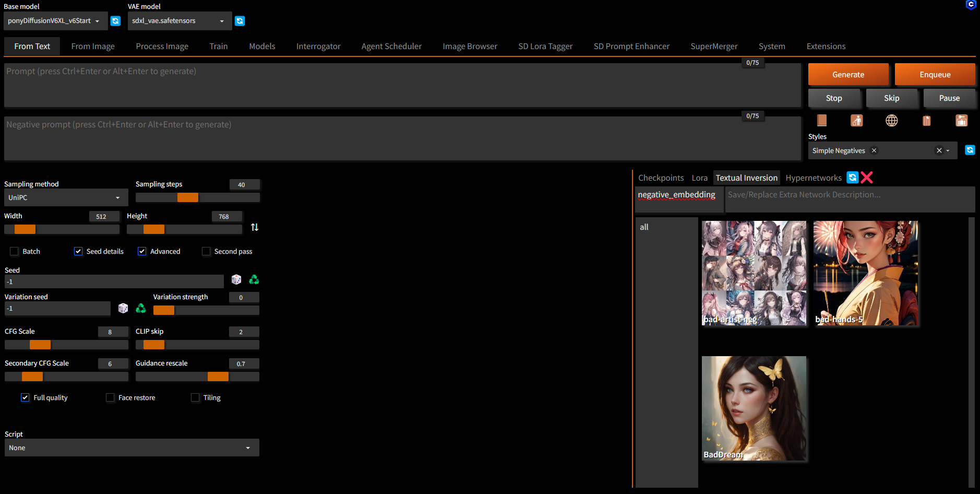
Task: Open the Extensions tab
Action: pos(826,46)
